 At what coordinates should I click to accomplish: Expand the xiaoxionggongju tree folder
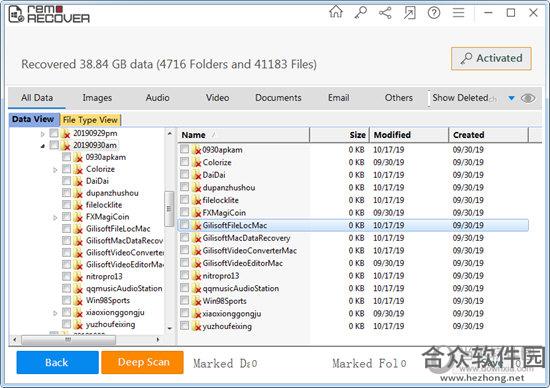pyautogui.click(x=55, y=313)
